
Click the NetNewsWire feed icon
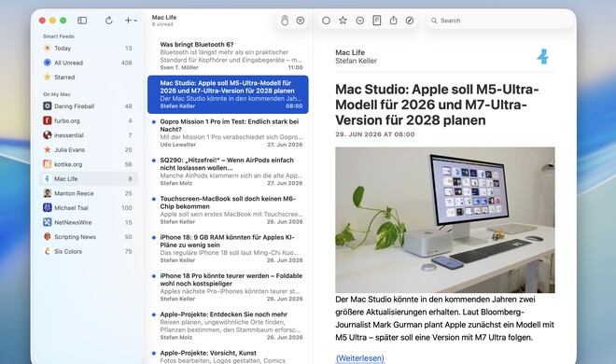click(x=48, y=222)
